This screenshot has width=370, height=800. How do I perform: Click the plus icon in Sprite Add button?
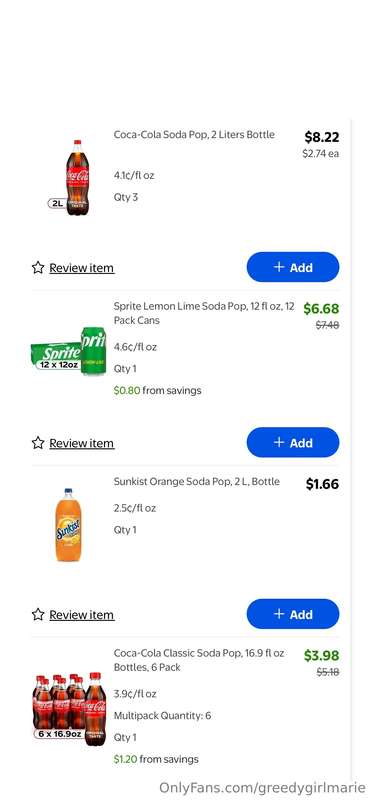[279, 442]
